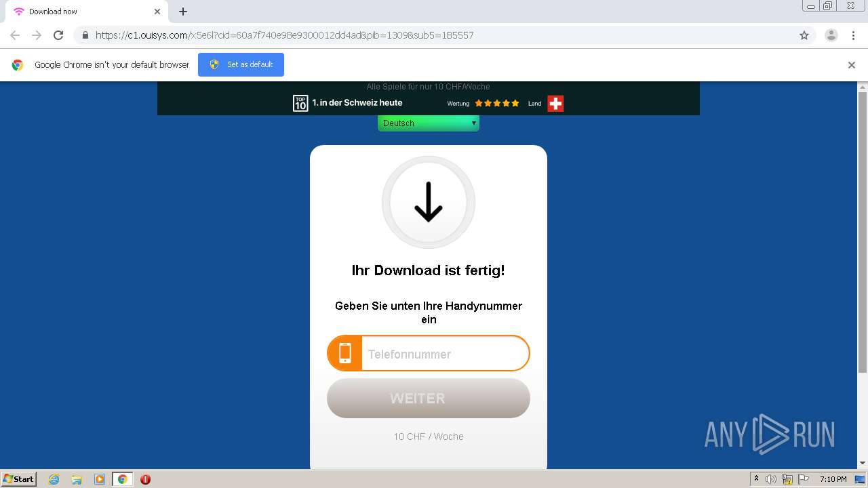Open the file explorer taskbar icon
The height and width of the screenshot is (488, 868).
pos(77,479)
